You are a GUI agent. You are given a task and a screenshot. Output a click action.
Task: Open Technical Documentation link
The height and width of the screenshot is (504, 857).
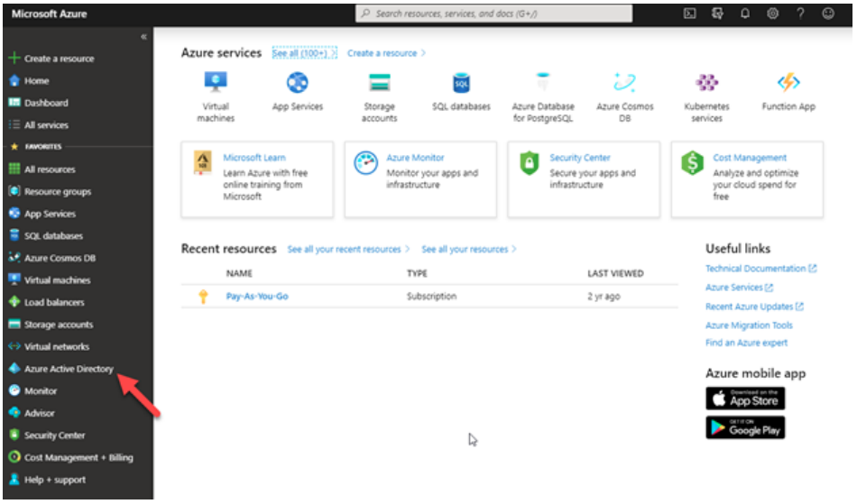point(760,269)
